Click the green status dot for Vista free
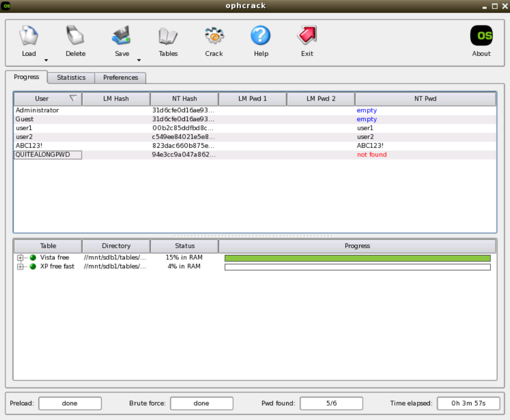The width and height of the screenshot is (510, 420). tap(33, 258)
